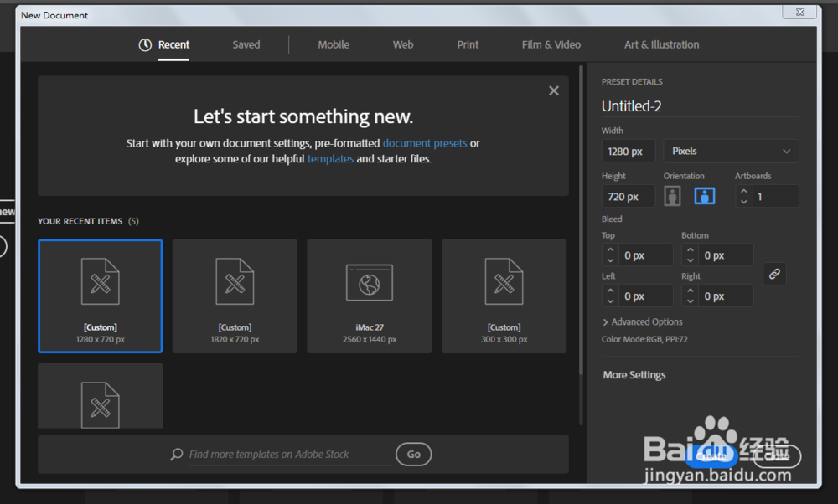Decrease the Left bleed value
Image resolution: width=838 pixels, height=504 pixels.
[x=610, y=301]
